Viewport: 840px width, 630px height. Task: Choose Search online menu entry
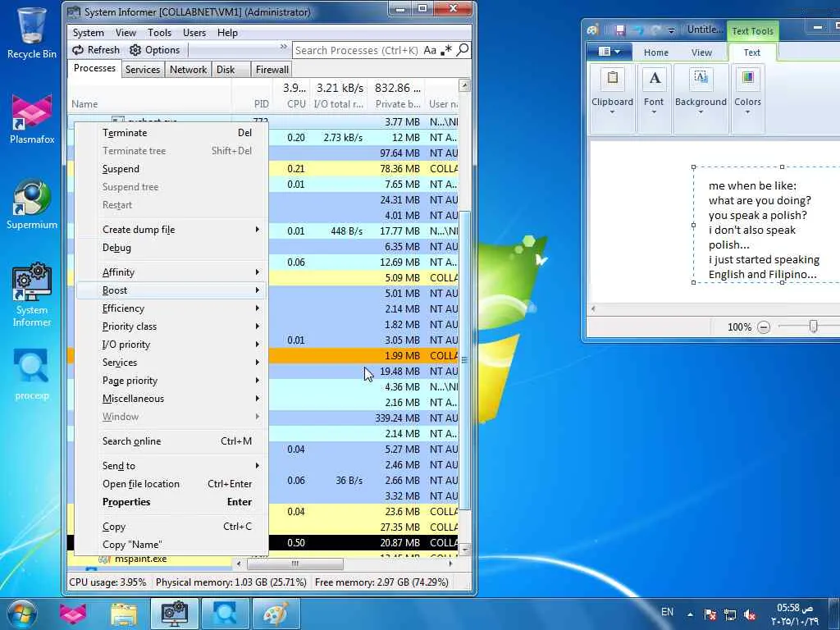pos(171,441)
